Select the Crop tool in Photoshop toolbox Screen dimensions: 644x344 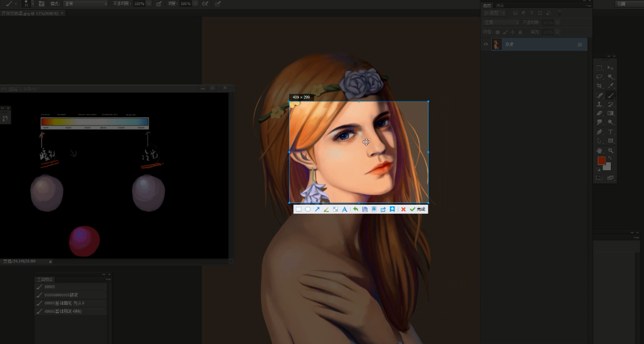[x=599, y=86]
